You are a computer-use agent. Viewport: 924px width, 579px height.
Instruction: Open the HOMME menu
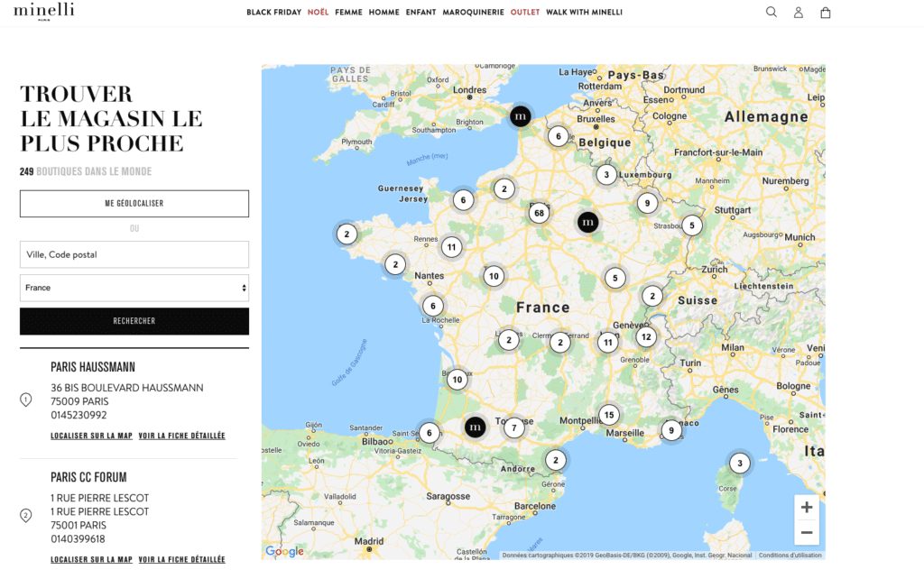point(384,13)
